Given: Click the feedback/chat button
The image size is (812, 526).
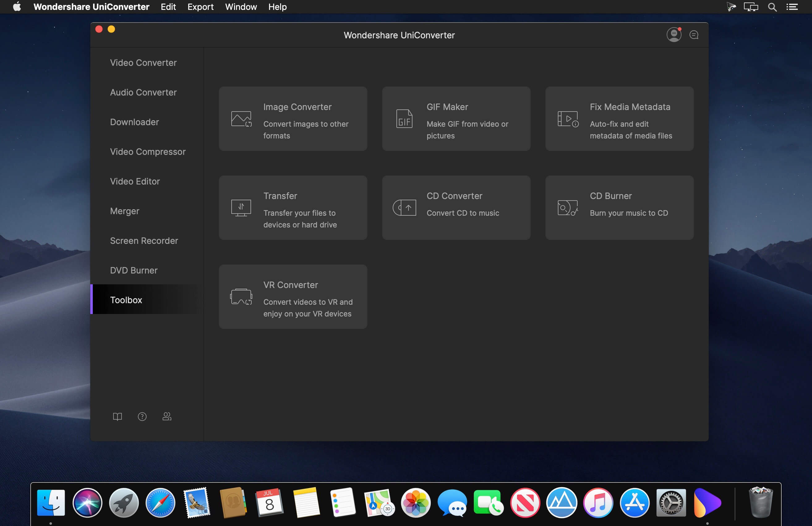Looking at the screenshot, I should (x=694, y=35).
